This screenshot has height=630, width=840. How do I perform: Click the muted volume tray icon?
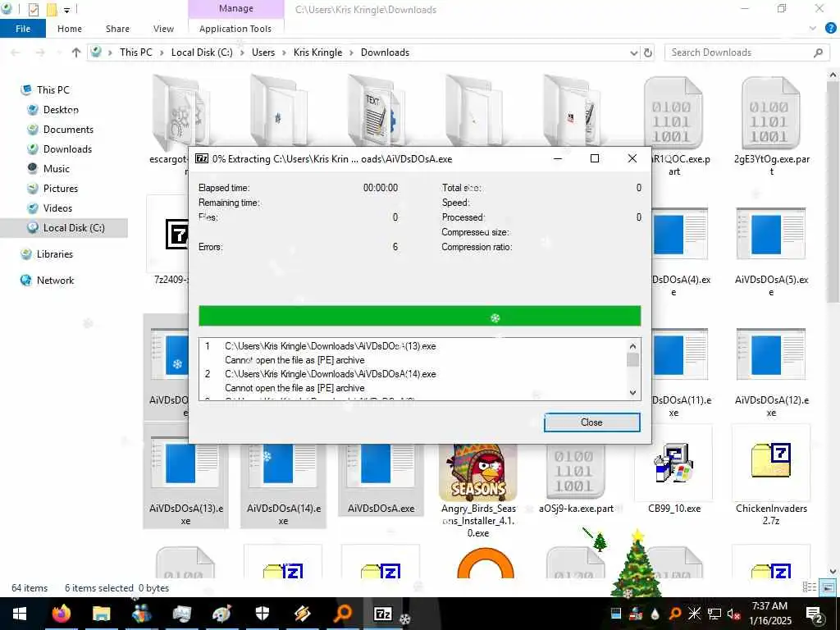tap(733, 614)
